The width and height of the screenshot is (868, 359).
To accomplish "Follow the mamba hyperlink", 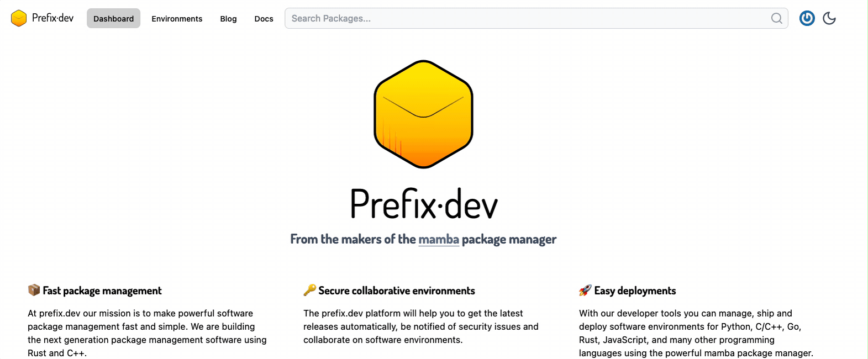I will (439, 239).
